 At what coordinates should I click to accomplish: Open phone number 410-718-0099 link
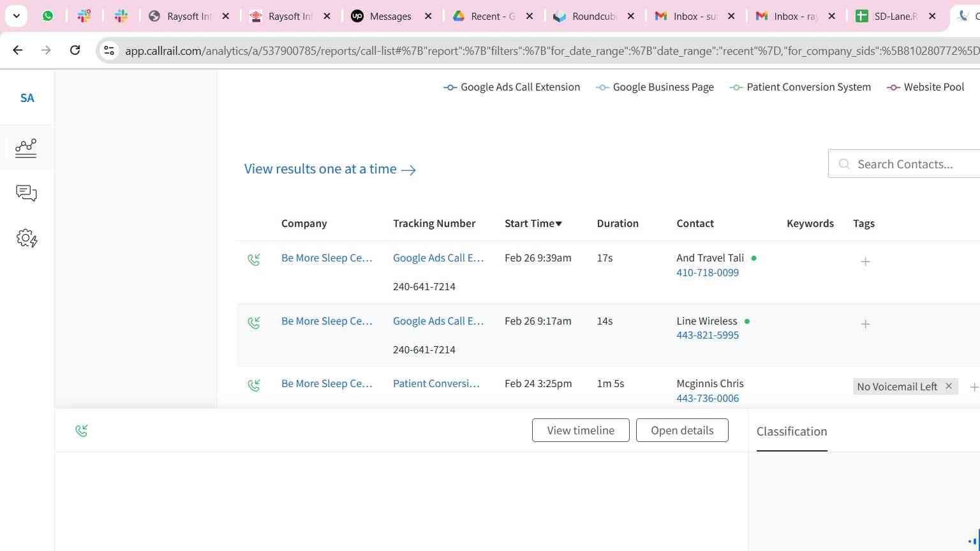tap(708, 272)
